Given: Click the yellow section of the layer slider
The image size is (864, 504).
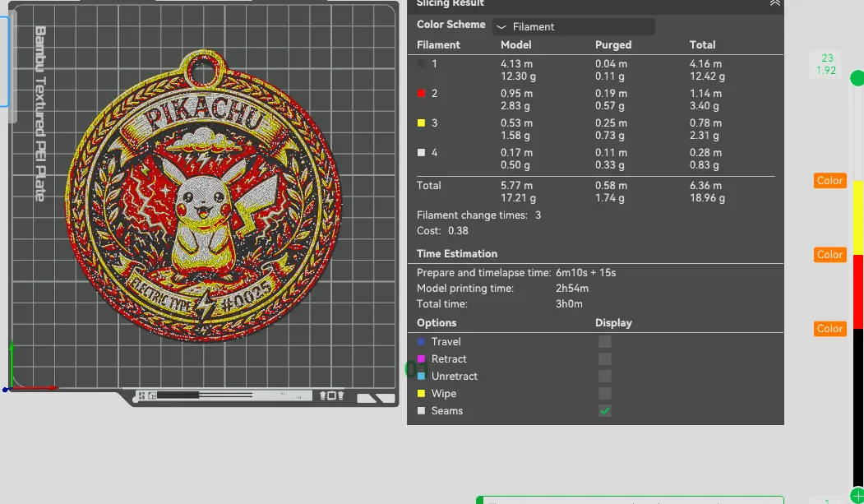Looking at the screenshot, I should tap(858, 218).
